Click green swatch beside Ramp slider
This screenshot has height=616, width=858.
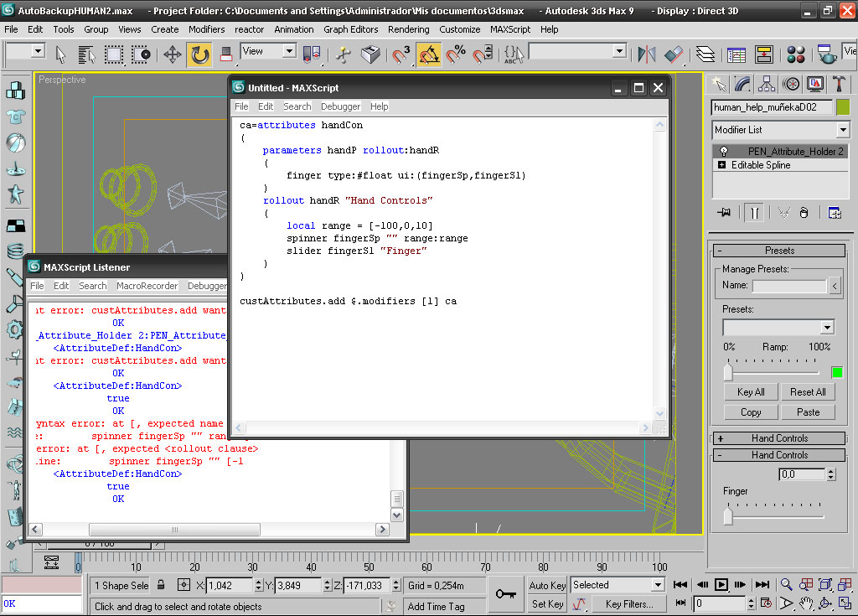point(837,373)
